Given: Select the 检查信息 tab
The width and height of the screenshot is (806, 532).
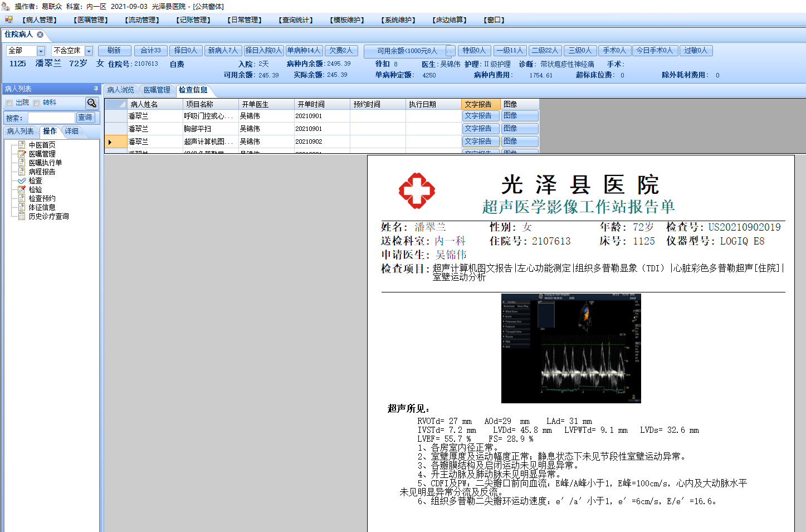Looking at the screenshot, I should click(193, 90).
